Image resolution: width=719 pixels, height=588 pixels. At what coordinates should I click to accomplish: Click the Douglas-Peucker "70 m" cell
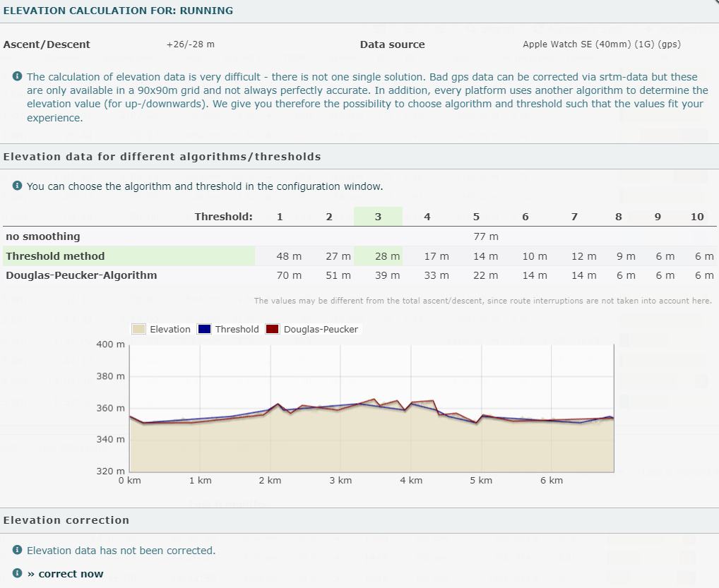tap(290, 275)
